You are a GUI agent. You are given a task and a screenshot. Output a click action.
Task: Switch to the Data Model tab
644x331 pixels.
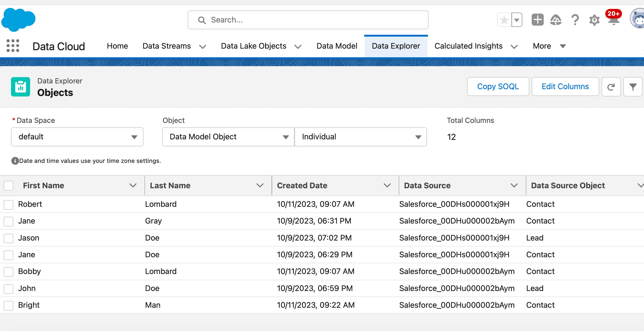tap(337, 46)
